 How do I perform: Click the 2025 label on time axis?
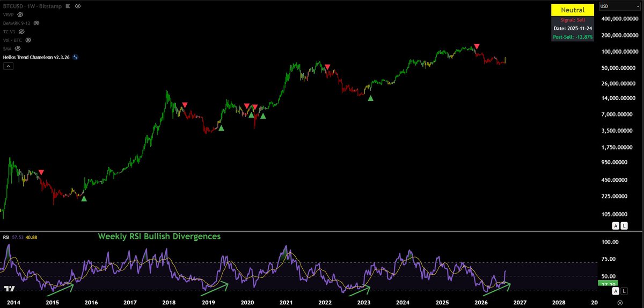[x=442, y=303]
